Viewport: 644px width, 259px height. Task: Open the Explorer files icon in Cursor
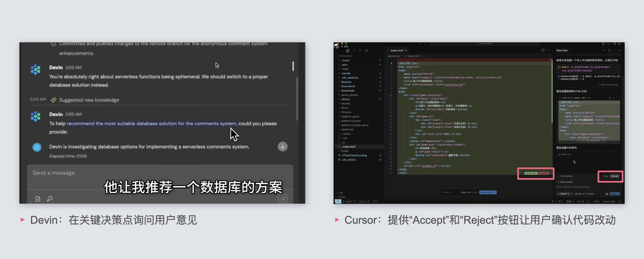point(347,50)
